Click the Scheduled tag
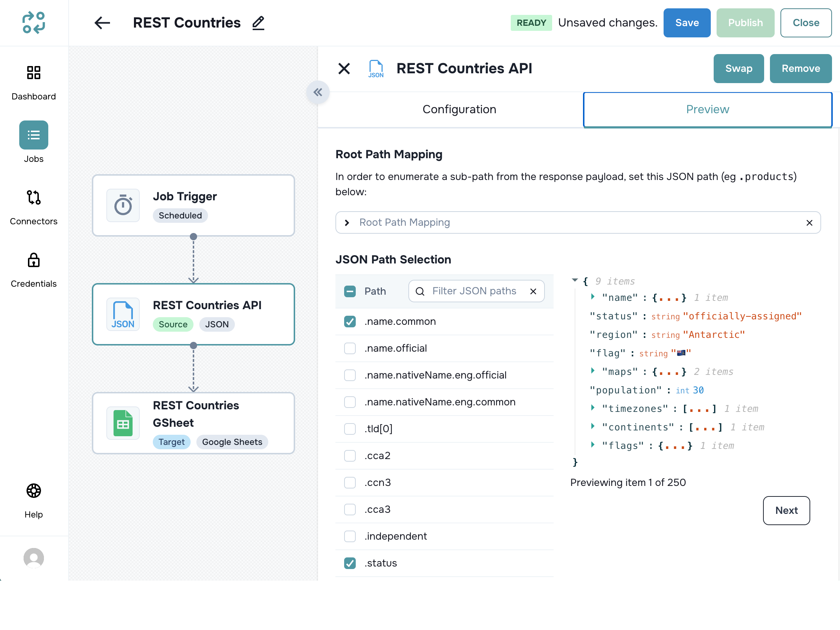Image resolution: width=840 pixels, height=630 pixels. point(180,215)
